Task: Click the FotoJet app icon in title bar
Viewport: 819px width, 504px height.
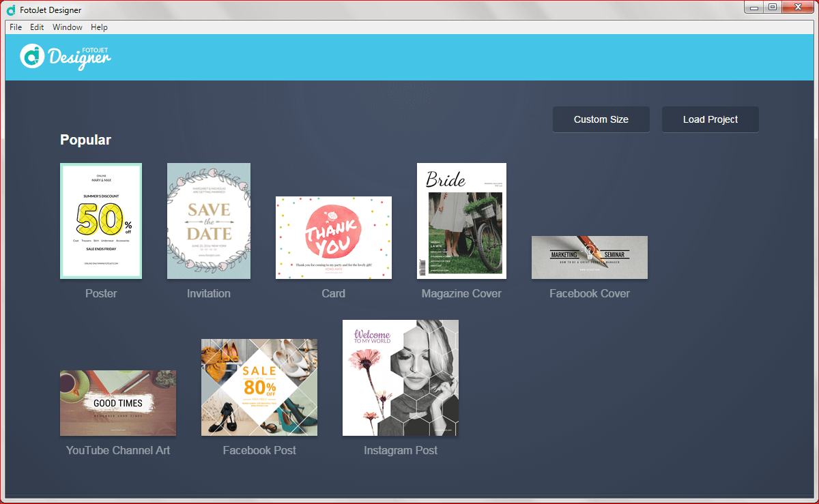Action: pos(10,10)
